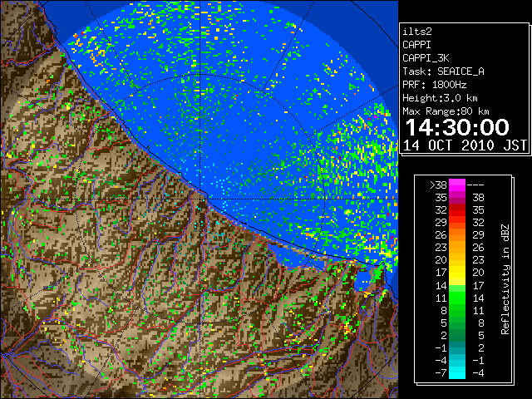Click the yellow 17 dBZ legend swatch
The height and width of the screenshot is (399, 532).
click(457, 273)
